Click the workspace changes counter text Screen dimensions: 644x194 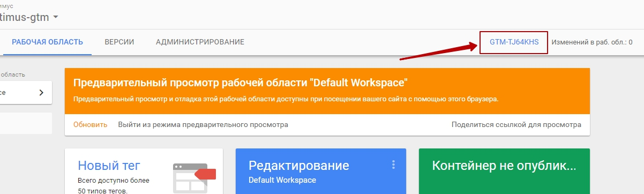tap(592, 42)
